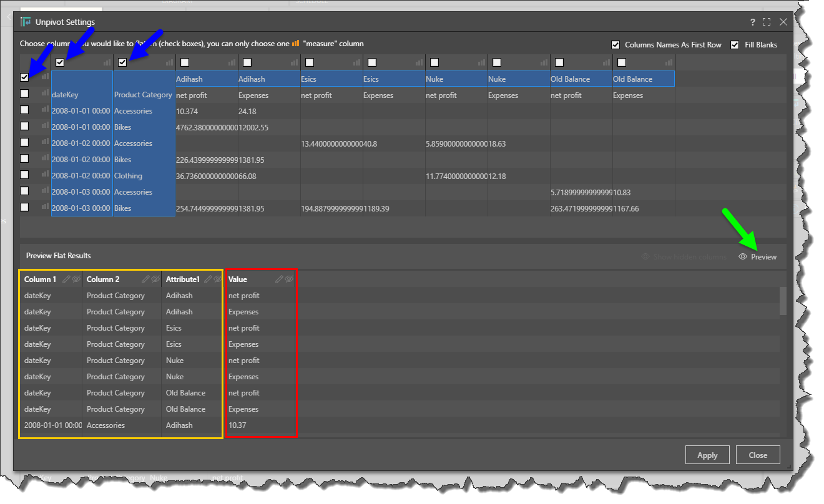824x504 pixels.
Task: Hide the Value column with eye icon
Action: tap(289, 279)
